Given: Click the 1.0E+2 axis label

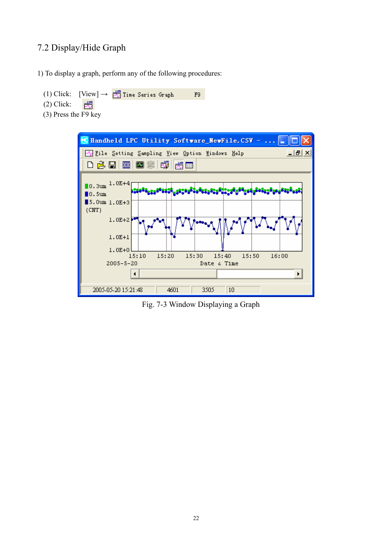Looking at the screenshot, I should point(119,220).
